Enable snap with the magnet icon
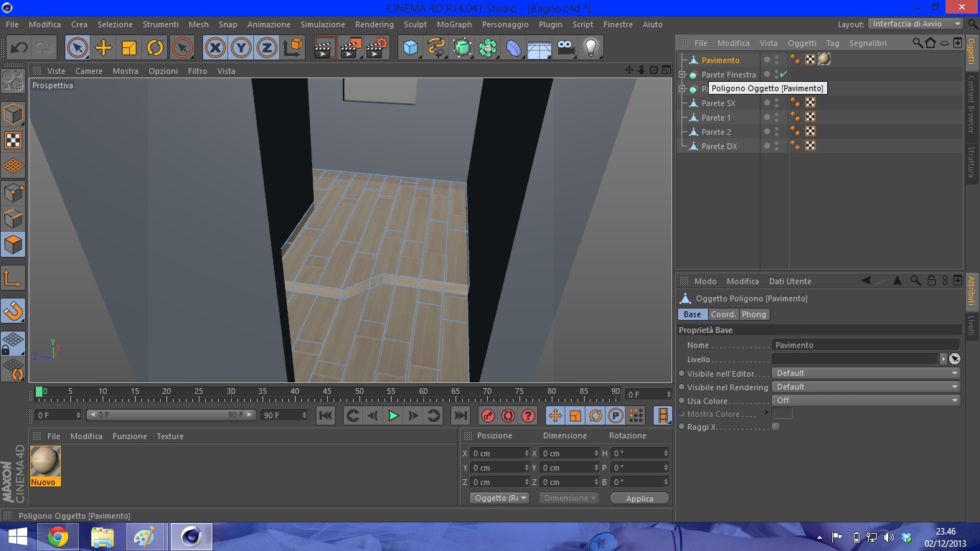 pyautogui.click(x=13, y=311)
